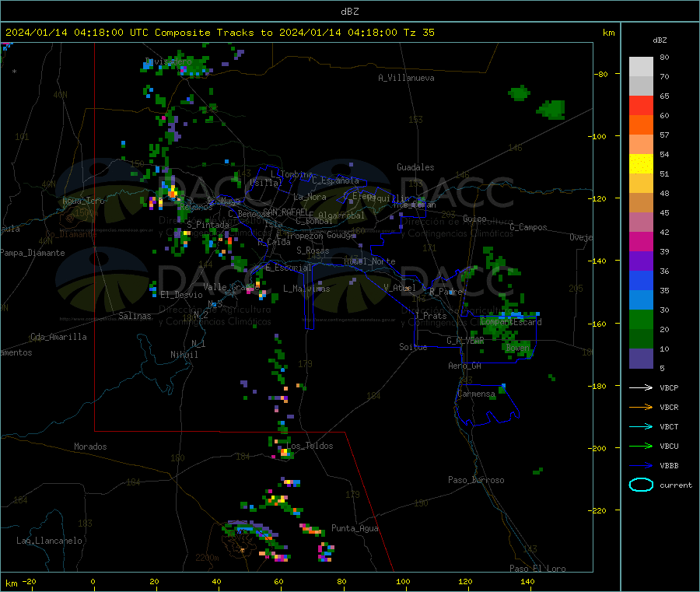Click the Paso_Barroso map label
This screenshot has height=592, width=700.
tap(476, 480)
